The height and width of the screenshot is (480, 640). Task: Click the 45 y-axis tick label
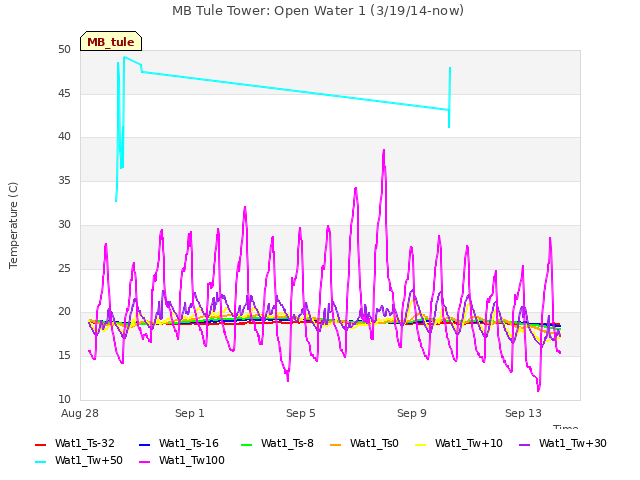(x=64, y=94)
